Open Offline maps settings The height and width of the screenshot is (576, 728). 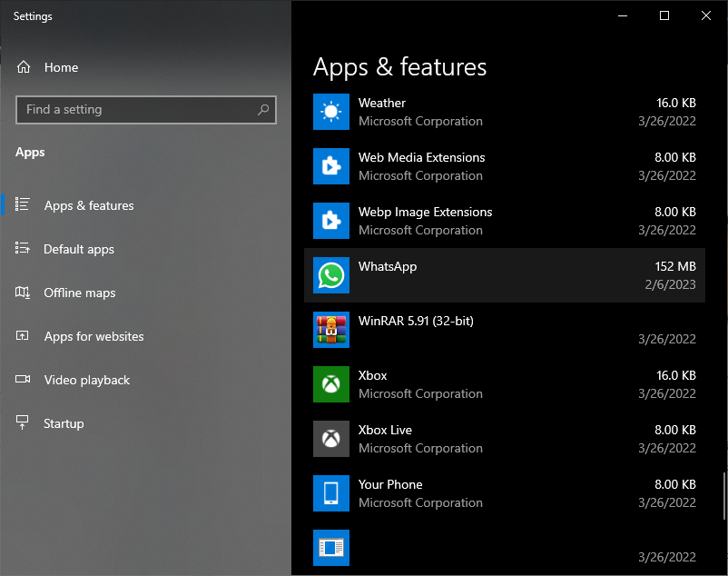[79, 293]
